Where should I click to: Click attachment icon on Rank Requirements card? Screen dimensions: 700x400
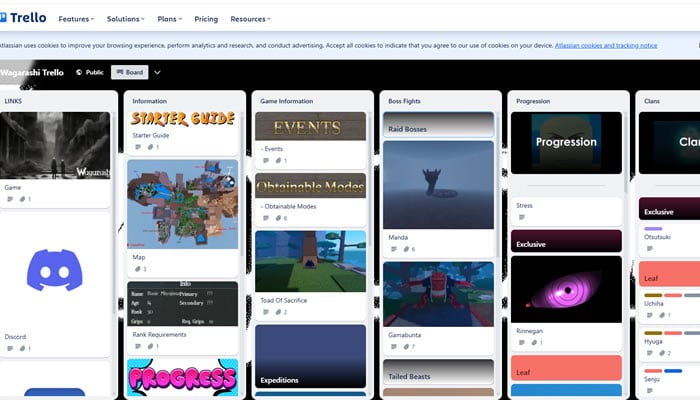click(150, 346)
